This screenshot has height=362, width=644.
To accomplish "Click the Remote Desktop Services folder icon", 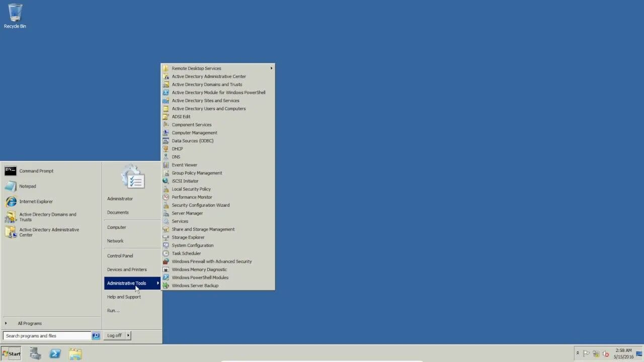I will click(x=166, y=68).
